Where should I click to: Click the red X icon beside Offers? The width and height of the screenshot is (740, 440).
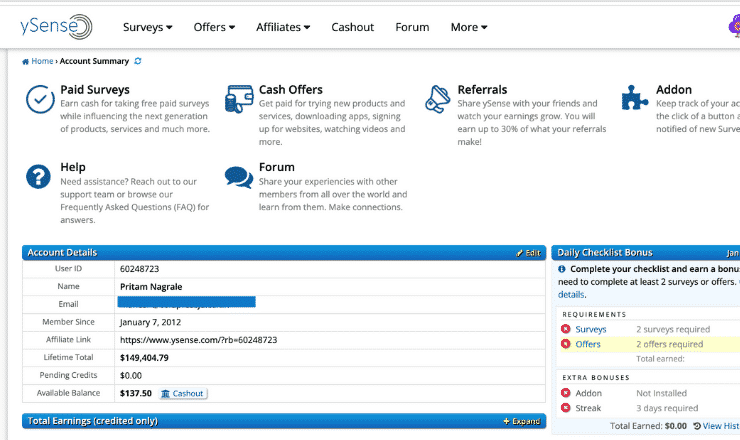point(565,344)
